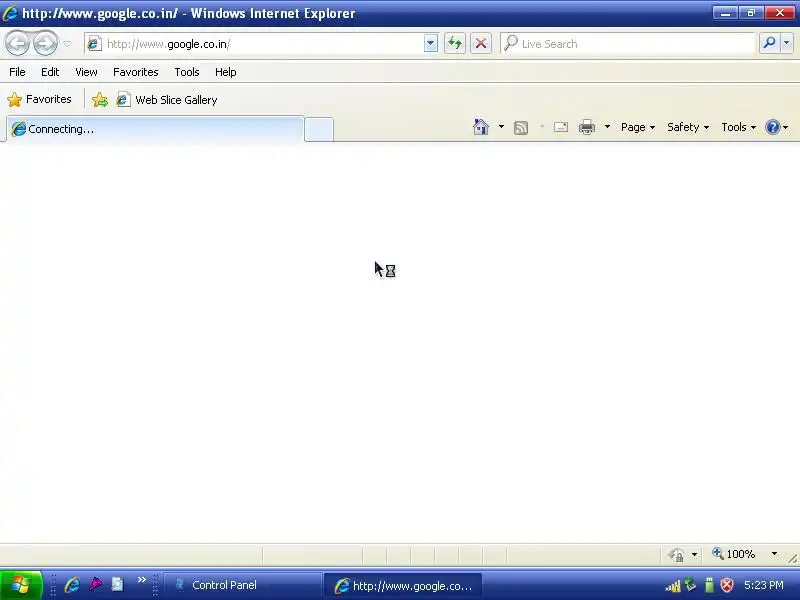
Task: Open the recent pages dropdown arrow
Action: tap(67, 44)
